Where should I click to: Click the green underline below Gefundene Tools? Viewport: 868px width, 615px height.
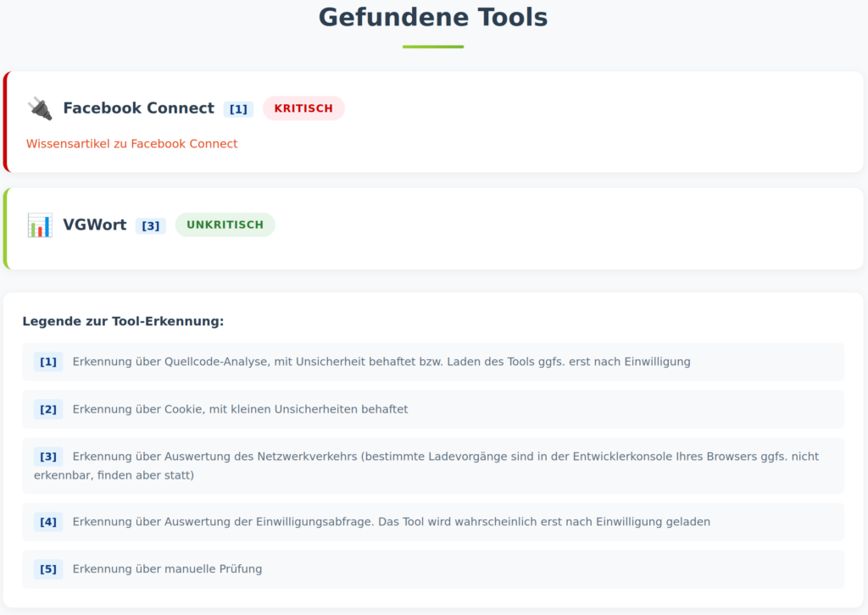[433, 47]
